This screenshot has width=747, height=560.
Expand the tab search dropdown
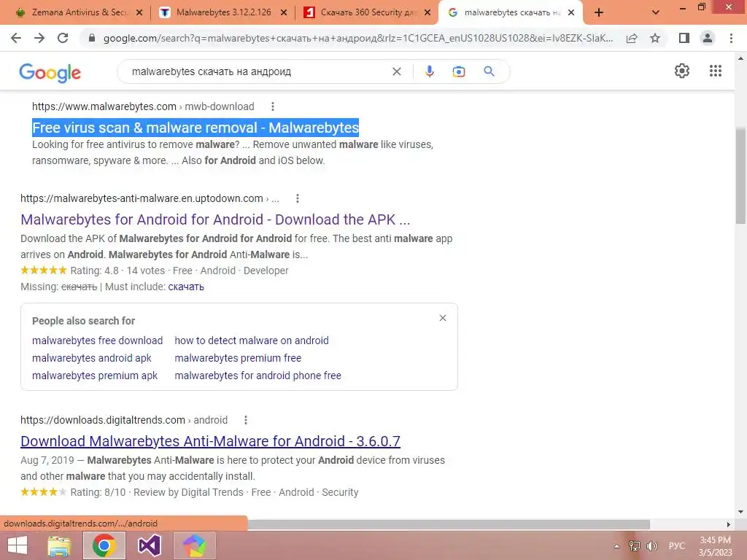(x=656, y=13)
